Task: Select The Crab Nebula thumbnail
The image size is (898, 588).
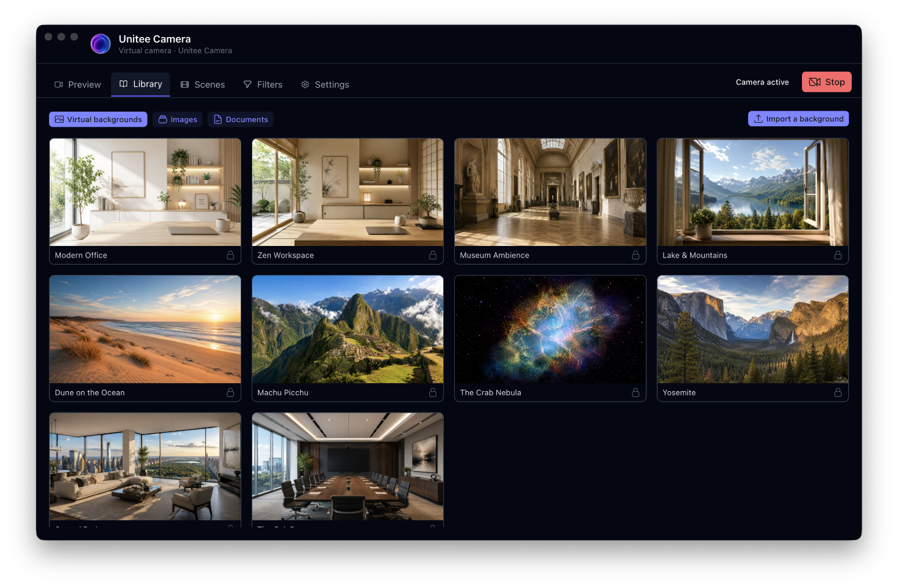Action: pyautogui.click(x=550, y=329)
